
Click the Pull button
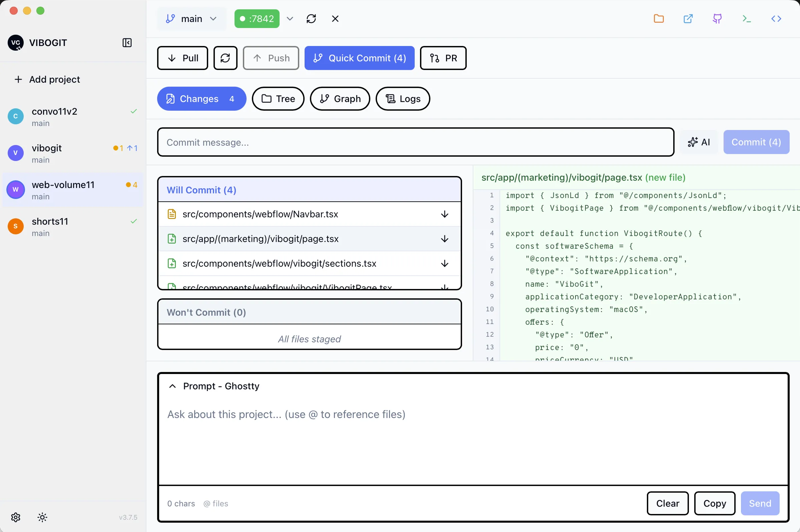click(183, 58)
